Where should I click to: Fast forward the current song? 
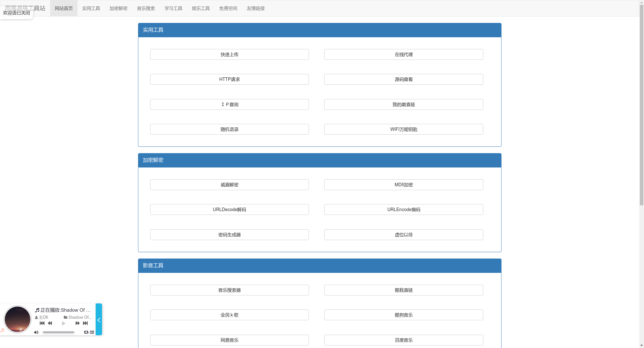click(77, 323)
